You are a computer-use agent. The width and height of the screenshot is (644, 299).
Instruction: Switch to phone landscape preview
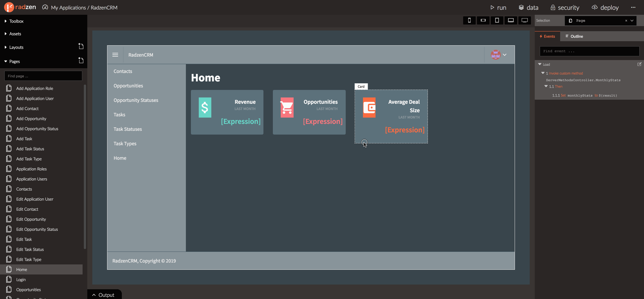coord(483,20)
